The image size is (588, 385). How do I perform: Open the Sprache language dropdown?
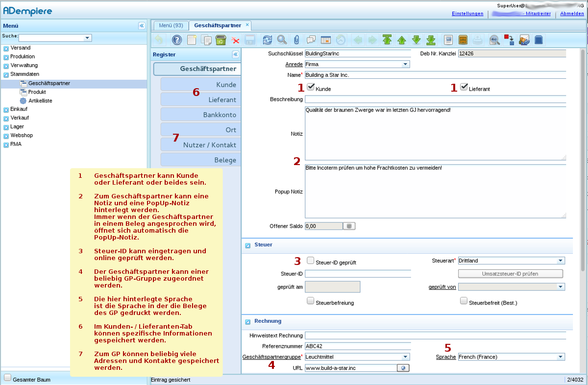561,357
